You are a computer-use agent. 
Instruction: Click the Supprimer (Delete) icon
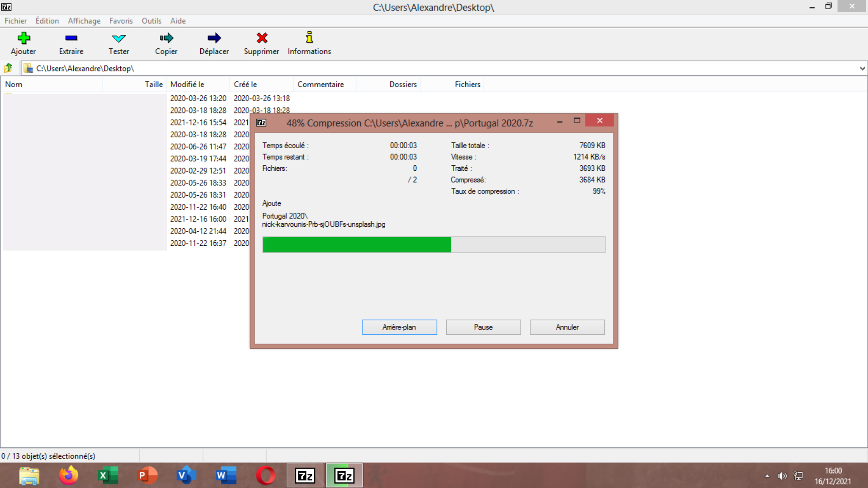(x=261, y=43)
